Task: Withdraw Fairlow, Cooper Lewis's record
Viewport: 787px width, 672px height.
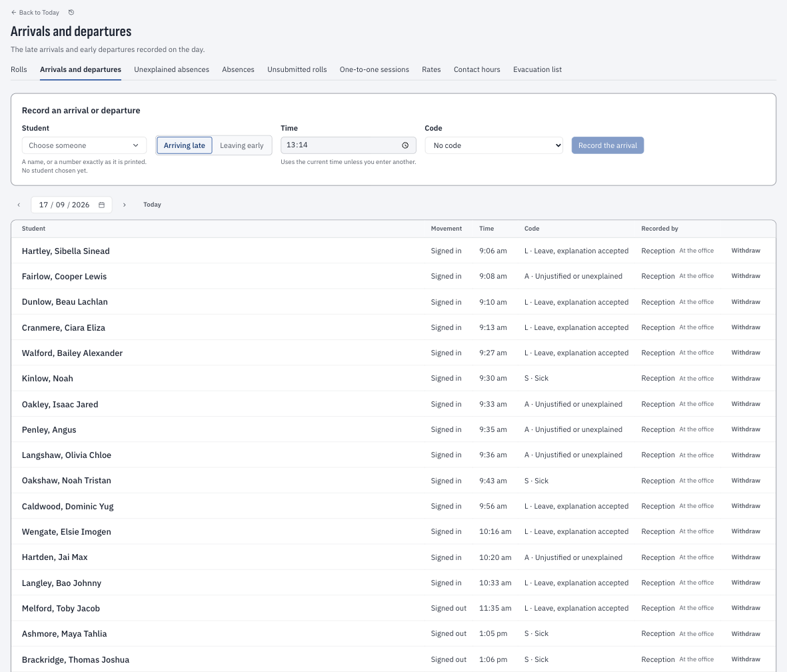Action: [746, 276]
